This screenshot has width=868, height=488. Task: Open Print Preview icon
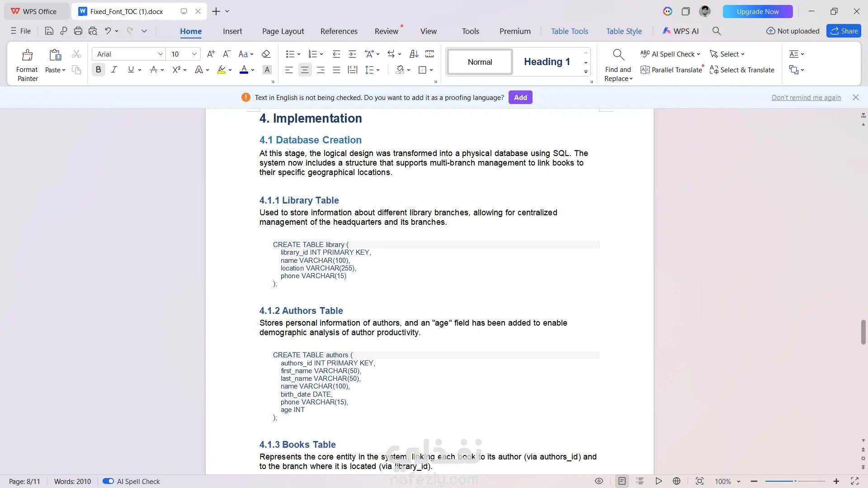pyautogui.click(x=93, y=31)
